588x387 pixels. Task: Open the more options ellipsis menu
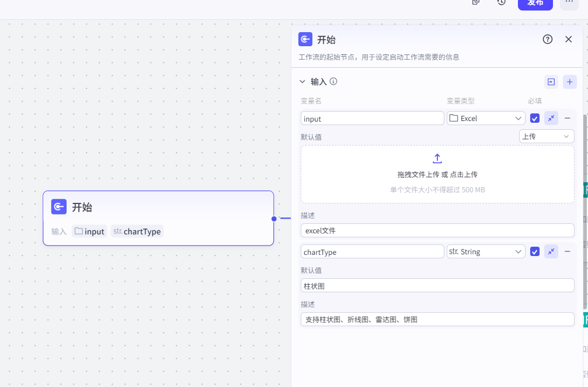click(x=569, y=4)
